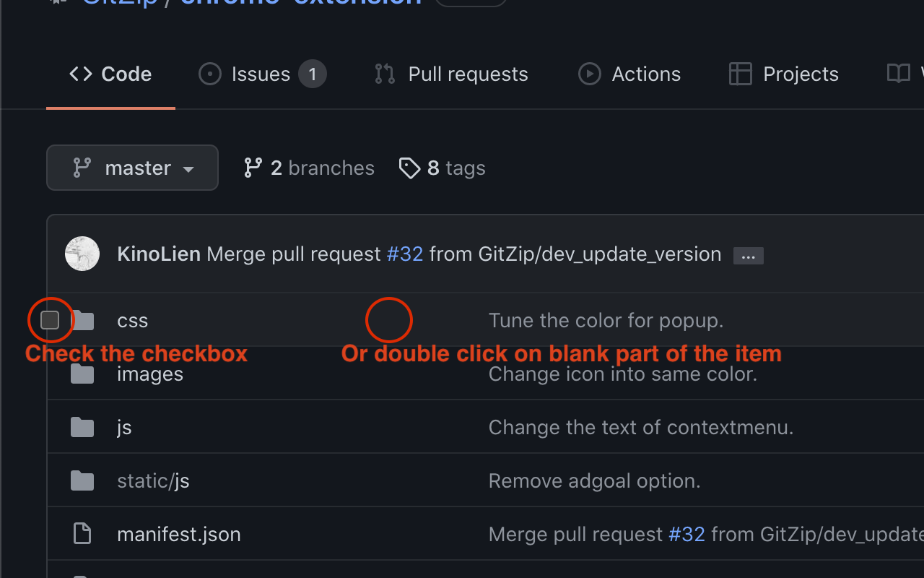Open pull request #32 link
The image size is (924, 578).
[x=405, y=254]
